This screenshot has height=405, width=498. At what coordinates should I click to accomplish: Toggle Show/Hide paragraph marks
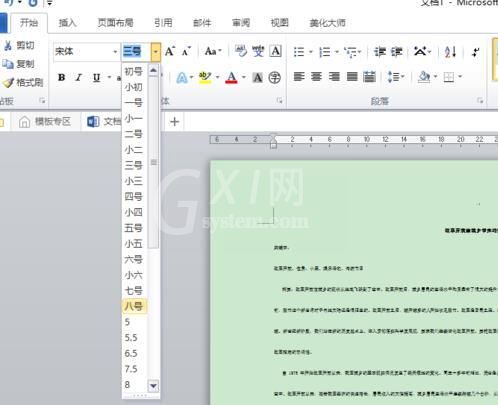[x=476, y=52]
